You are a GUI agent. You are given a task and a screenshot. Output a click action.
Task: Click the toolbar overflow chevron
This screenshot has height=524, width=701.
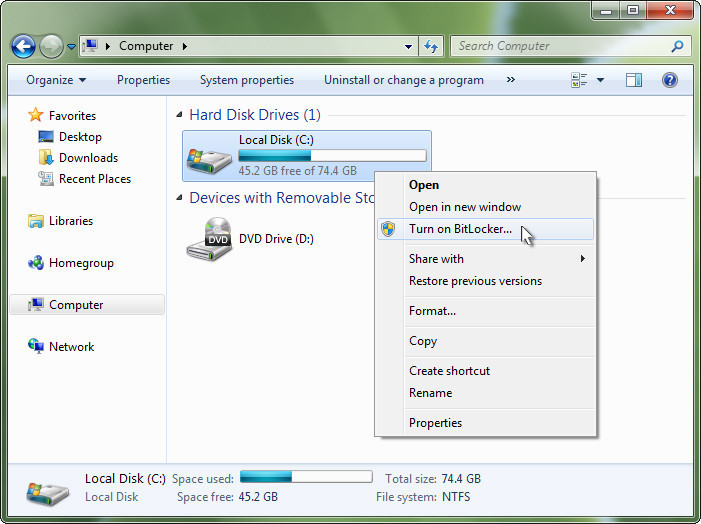pyautogui.click(x=511, y=80)
